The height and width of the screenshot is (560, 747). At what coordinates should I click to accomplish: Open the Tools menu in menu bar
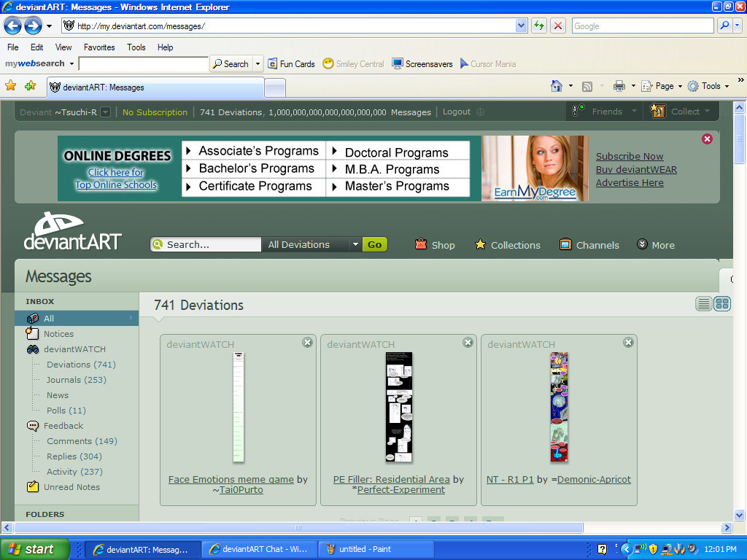(x=136, y=47)
